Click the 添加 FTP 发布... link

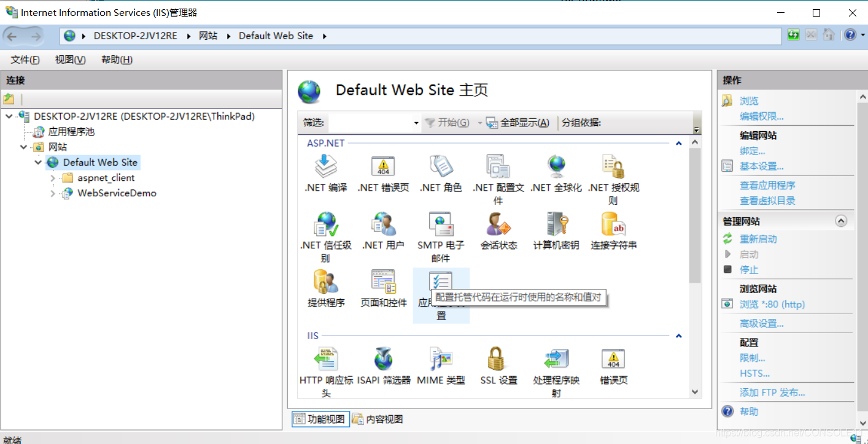[772, 392]
